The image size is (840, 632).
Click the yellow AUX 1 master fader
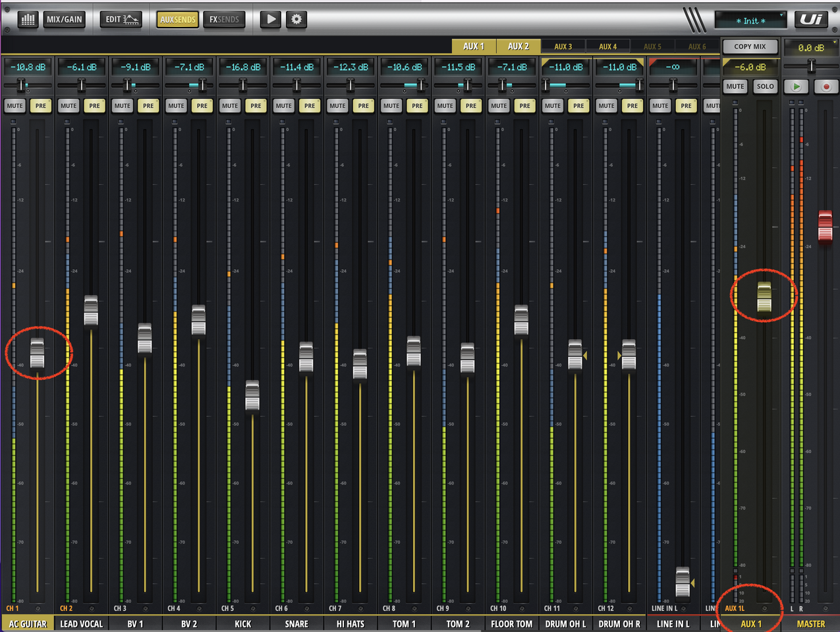[764, 298]
